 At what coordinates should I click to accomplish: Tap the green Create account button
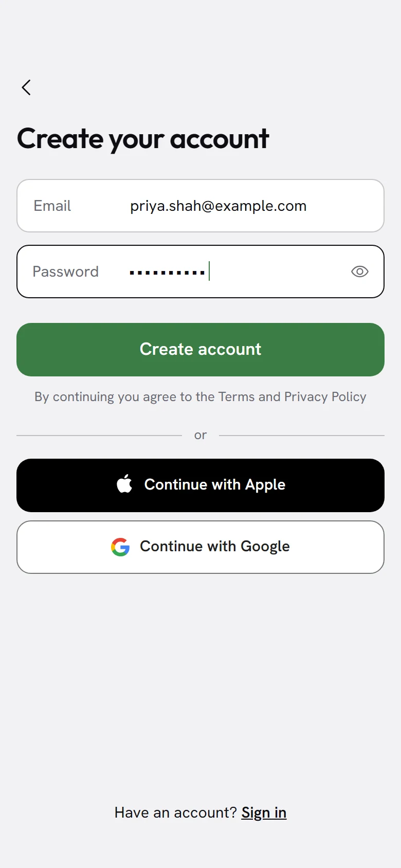[200, 350]
